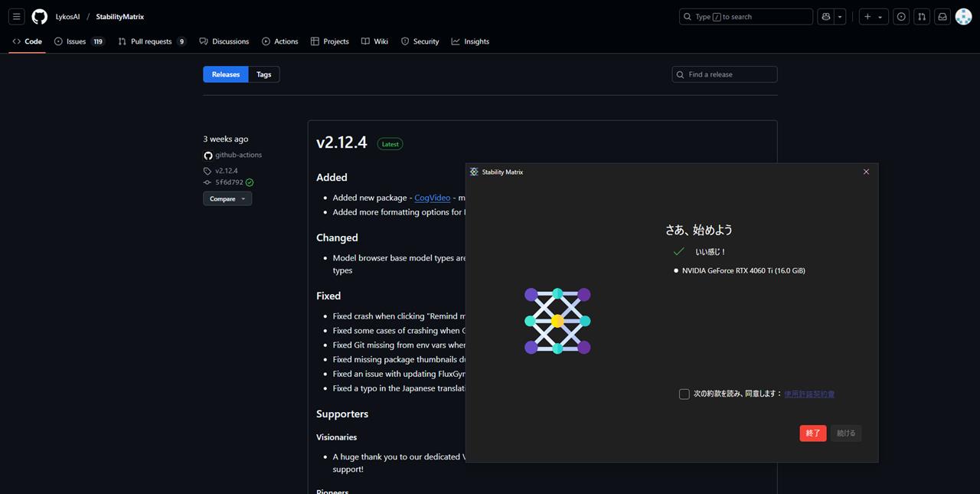Click the Visionaries subheading
The height and width of the screenshot is (494, 980).
click(x=337, y=437)
